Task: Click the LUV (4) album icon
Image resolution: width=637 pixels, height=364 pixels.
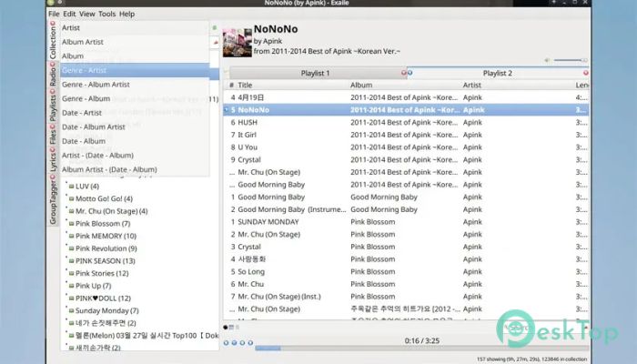Action: pyautogui.click(x=72, y=187)
